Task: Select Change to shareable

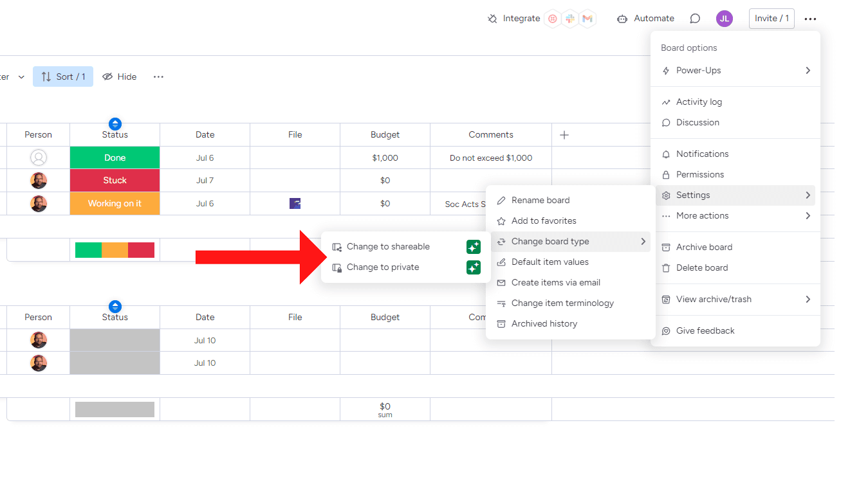Action: pyautogui.click(x=406, y=247)
